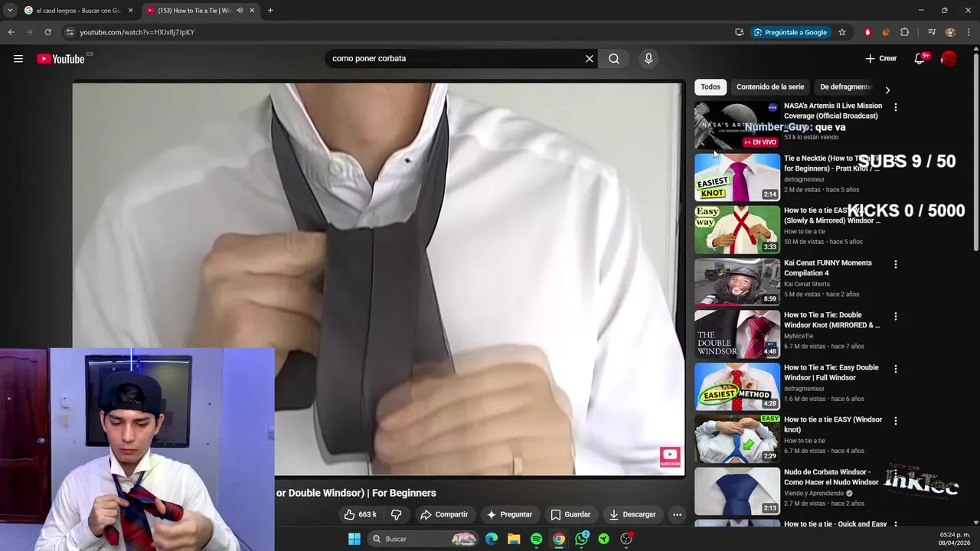Like the video with thumbs up

(x=360, y=514)
